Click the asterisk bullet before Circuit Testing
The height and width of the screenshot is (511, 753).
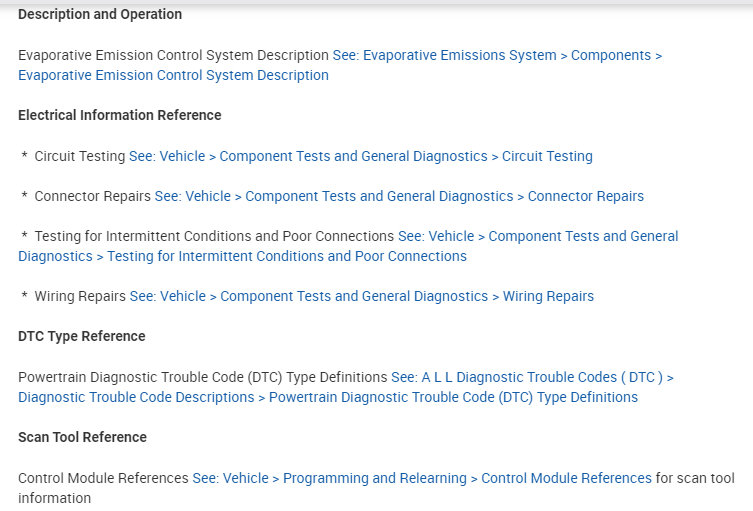tap(24, 157)
